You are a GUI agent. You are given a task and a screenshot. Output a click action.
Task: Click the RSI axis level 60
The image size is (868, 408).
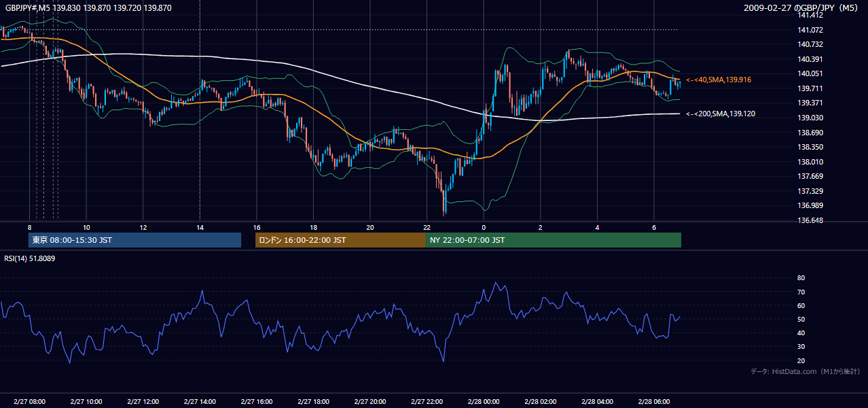coord(801,305)
